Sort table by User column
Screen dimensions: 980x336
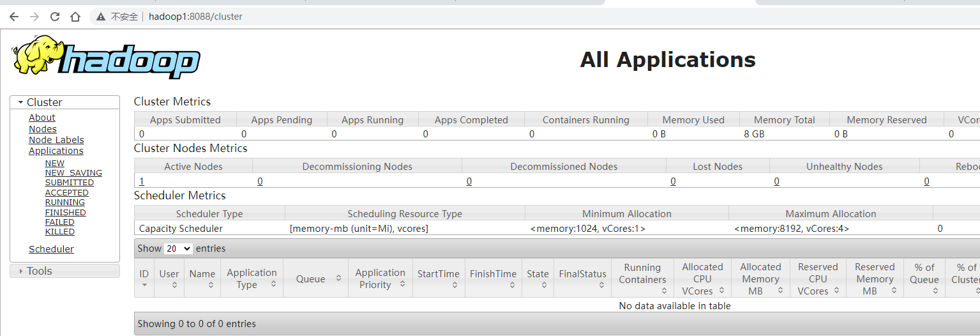(x=169, y=279)
